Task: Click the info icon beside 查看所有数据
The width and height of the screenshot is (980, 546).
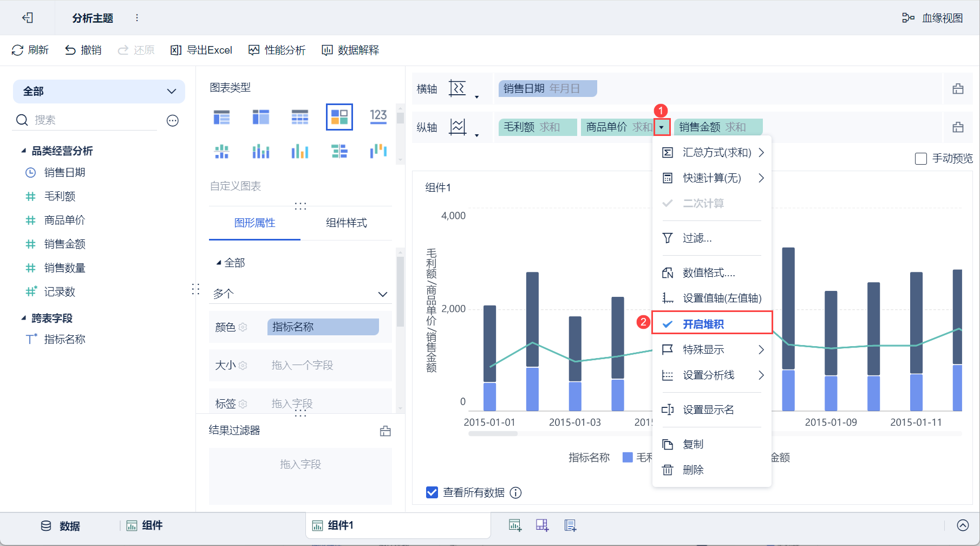Action: 516,493
